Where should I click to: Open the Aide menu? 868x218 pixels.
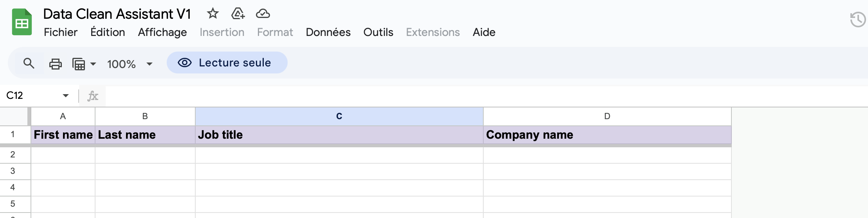[x=484, y=32]
